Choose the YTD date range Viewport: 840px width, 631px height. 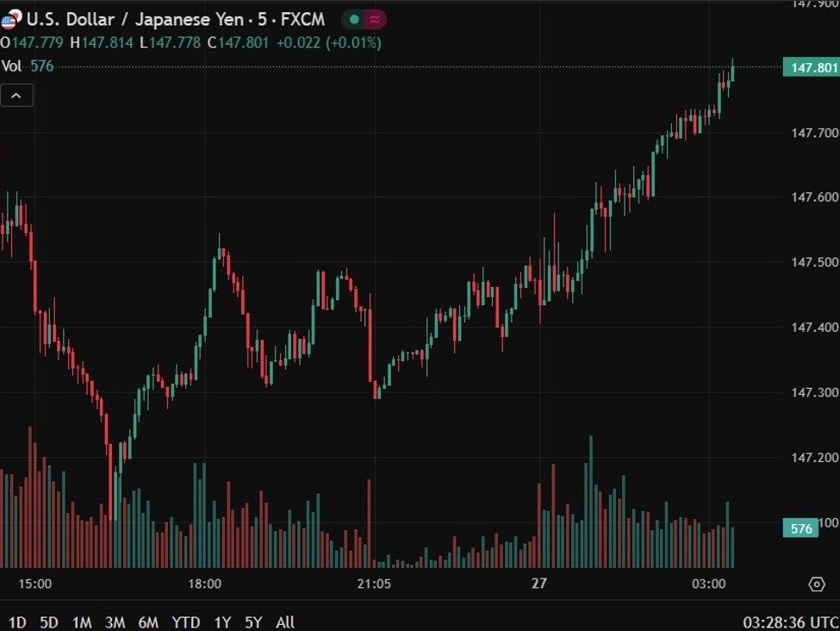click(185, 622)
